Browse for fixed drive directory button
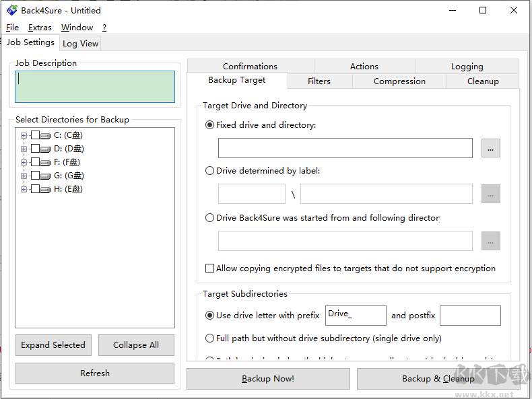The image size is (532, 399). 491,148
